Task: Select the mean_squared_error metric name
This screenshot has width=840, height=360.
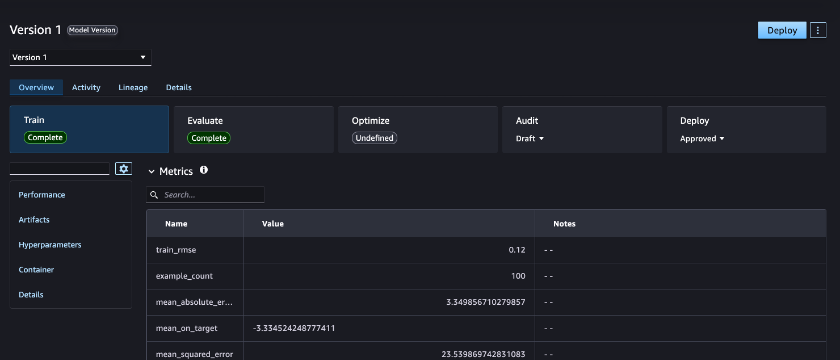Action: tap(194, 354)
